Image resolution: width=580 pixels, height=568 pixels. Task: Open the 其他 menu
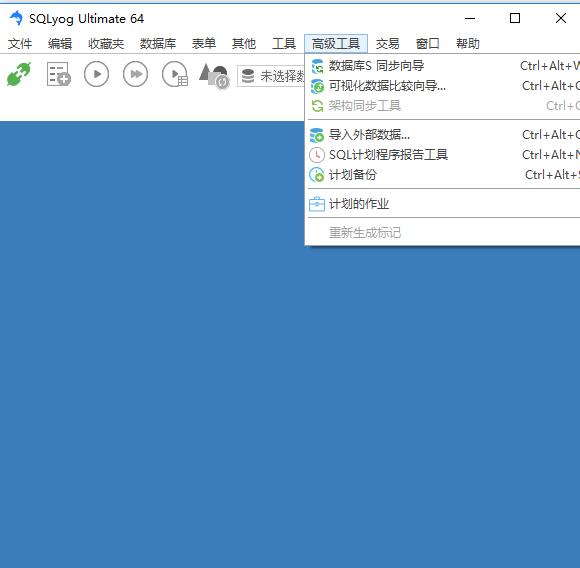click(x=244, y=44)
